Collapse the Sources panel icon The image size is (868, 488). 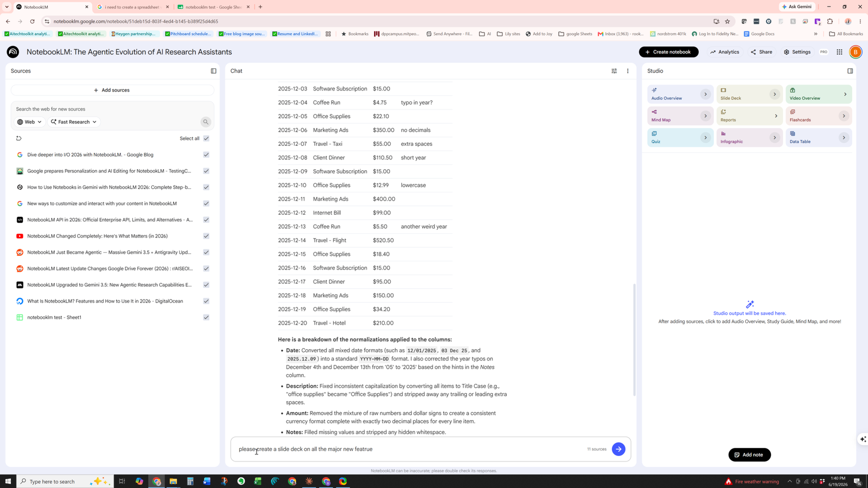(x=213, y=71)
